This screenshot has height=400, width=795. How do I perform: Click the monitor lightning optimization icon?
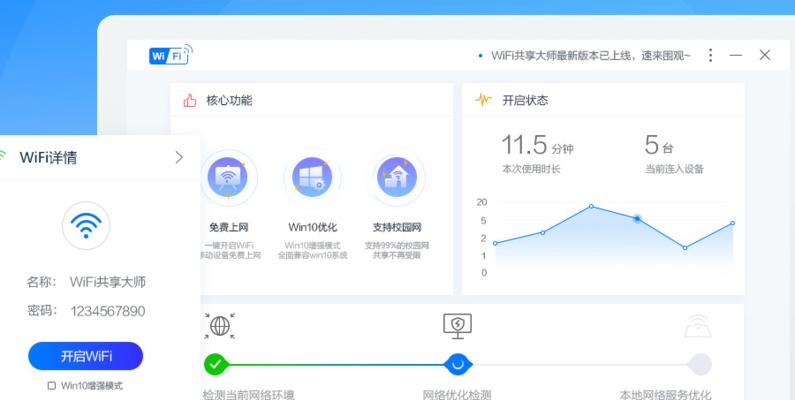coord(458,326)
